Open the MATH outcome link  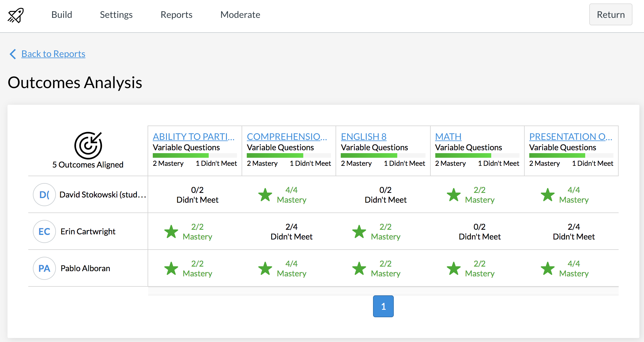click(448, 136)
